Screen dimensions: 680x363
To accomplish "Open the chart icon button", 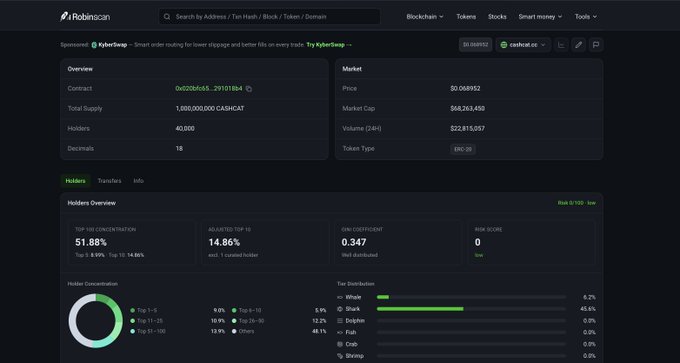I will [561, 45].
